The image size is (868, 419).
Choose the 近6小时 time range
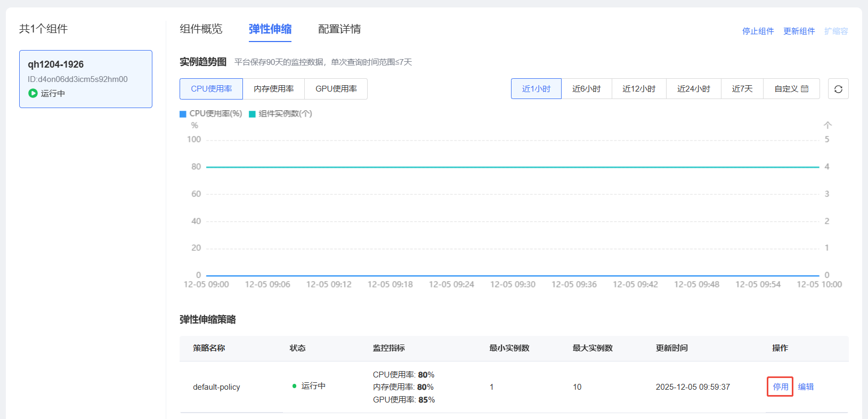(586, 89)
